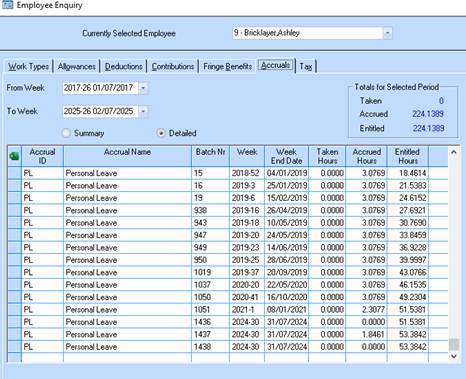This screenshot has width=466, height=379.
Task: Select the Detailed radio button
Action: [x=161, y=133]
